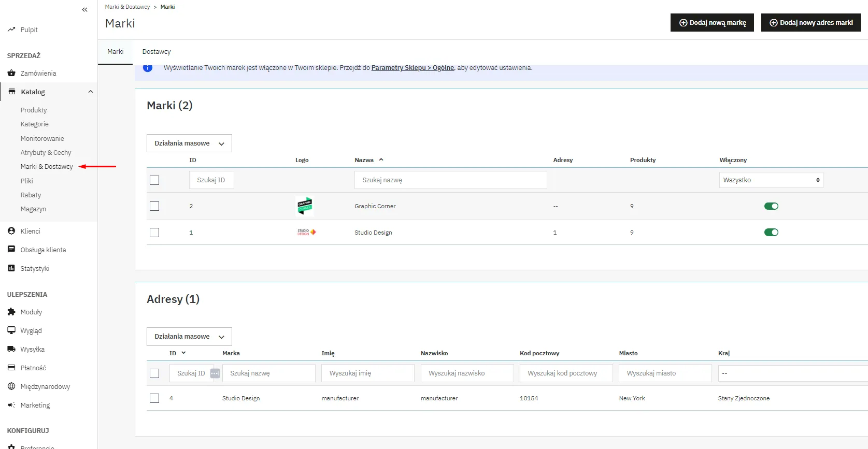Image resolution: width=868 pixels, height=449 pixels.
Task: Switch to the Dostawcy tab
Action: pos(156,52)
